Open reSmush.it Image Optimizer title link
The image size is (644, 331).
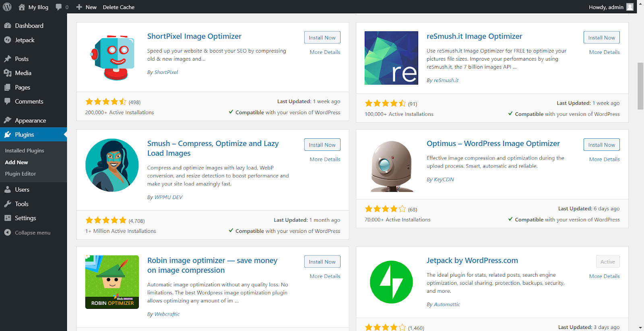click(x=474, y=36)
